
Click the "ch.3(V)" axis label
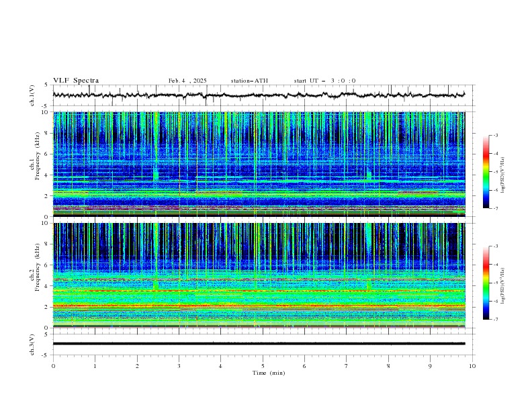[32, 345]
